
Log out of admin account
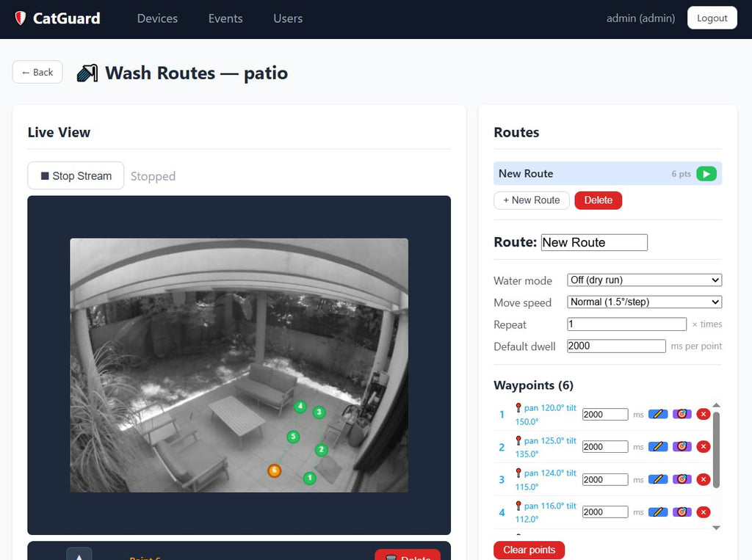coord(712,18)
